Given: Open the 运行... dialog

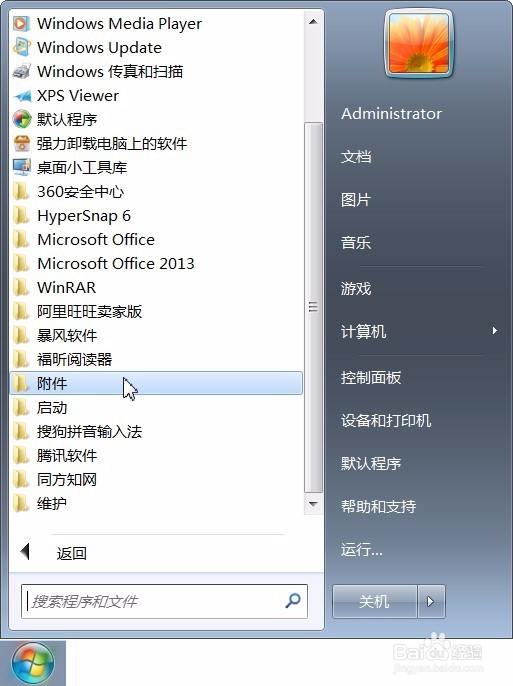Looking at the screenshot, I should click(362, 550).
